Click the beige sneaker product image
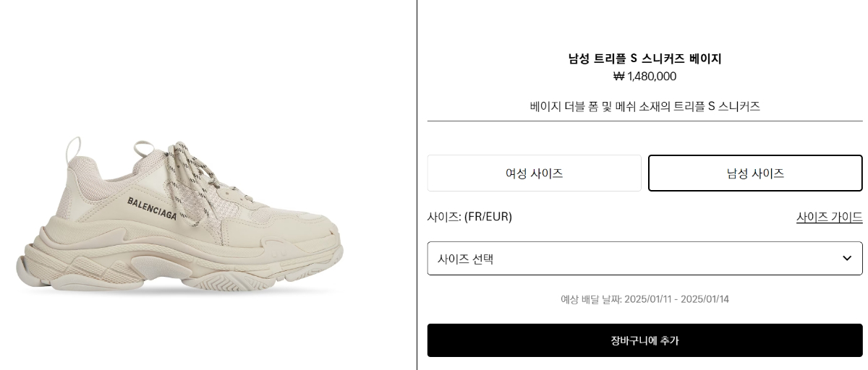Image resolution: width=868 pixels, height=370 pixels. [179, 215]
